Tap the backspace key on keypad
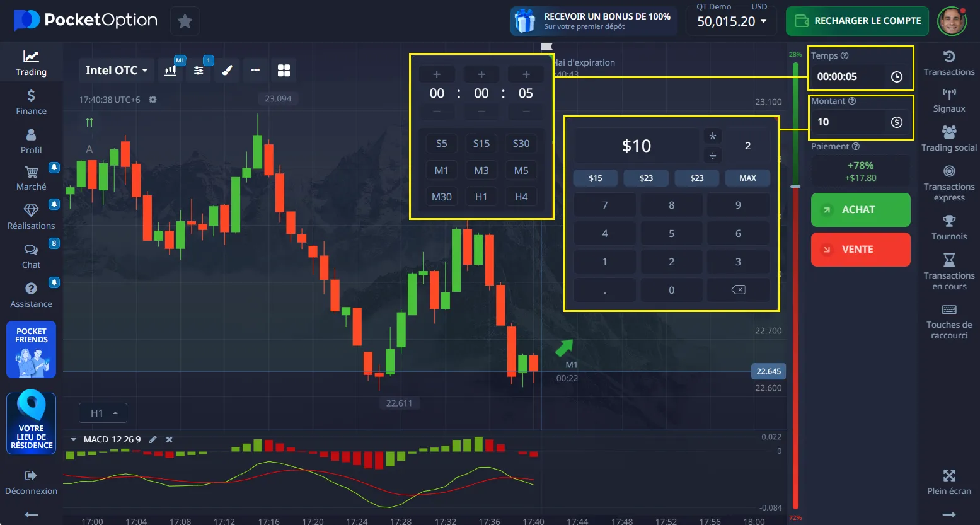Screen dimensions: 980x525 738,290
